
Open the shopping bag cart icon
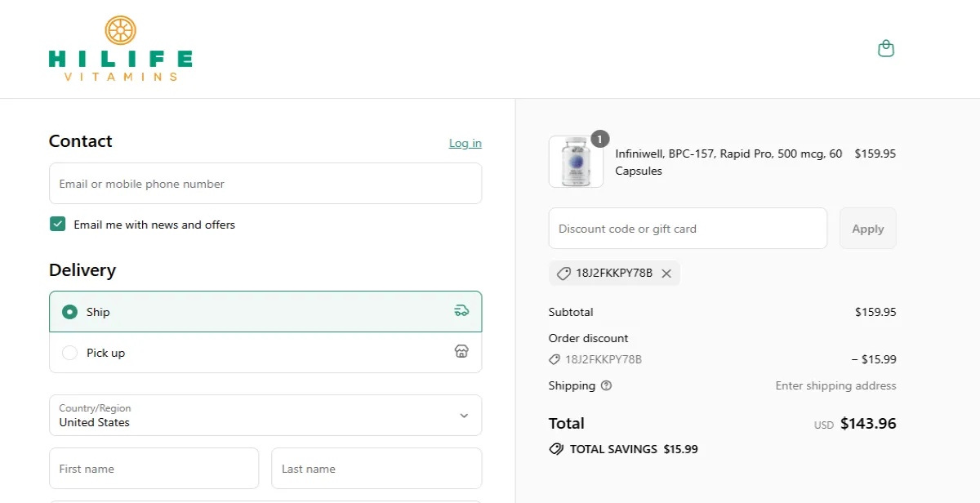(x=886, y=49)
